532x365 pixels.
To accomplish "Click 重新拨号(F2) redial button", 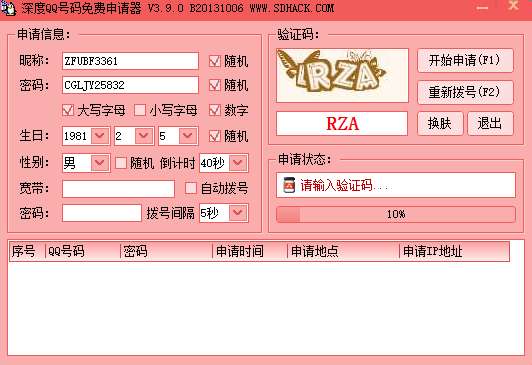I will pyautogui.click(x=465, y=92).
